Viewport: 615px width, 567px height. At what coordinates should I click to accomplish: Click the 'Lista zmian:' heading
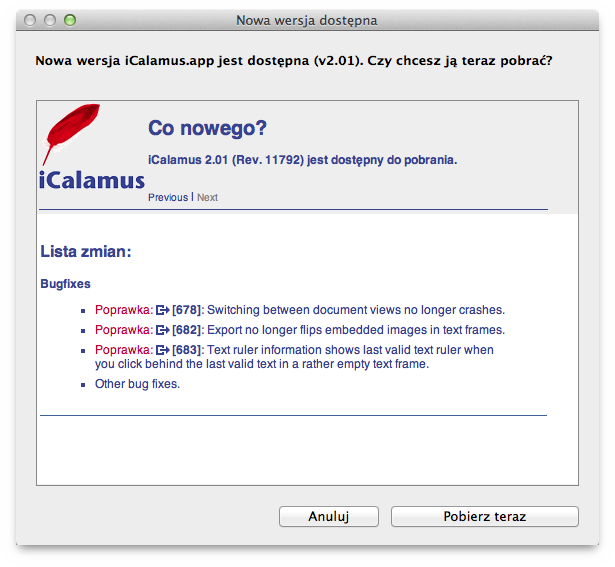coord(86,252)
